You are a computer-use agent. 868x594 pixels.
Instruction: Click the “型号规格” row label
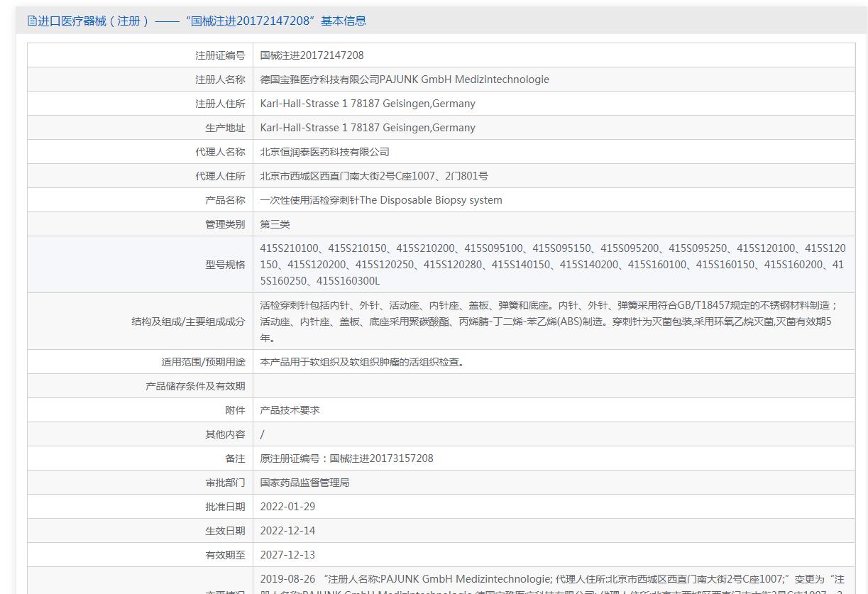(225, 265)
